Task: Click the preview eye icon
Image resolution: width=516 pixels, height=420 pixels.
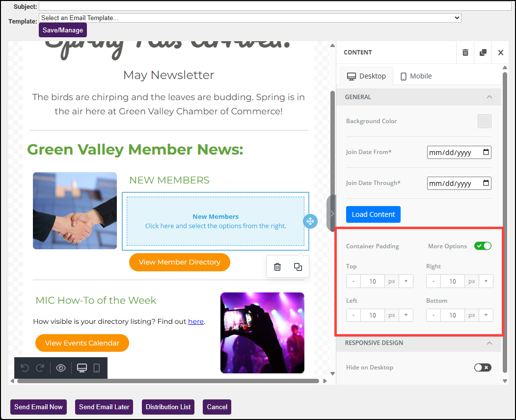Action: (x=61, y=367)
